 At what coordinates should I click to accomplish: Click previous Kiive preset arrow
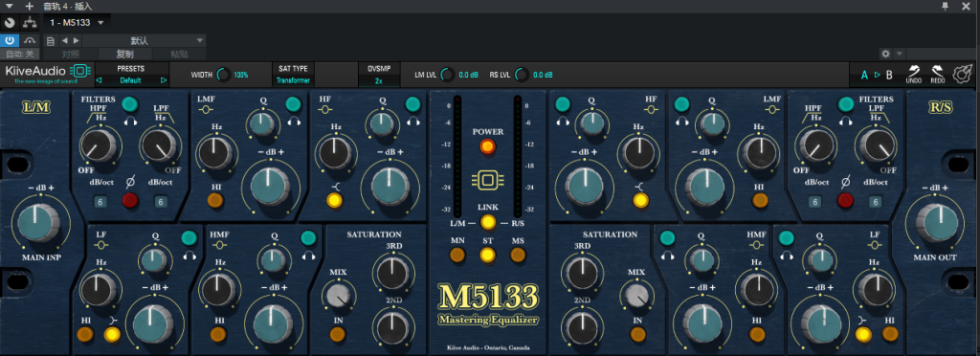pyautogui.click(x=99, y=80)
